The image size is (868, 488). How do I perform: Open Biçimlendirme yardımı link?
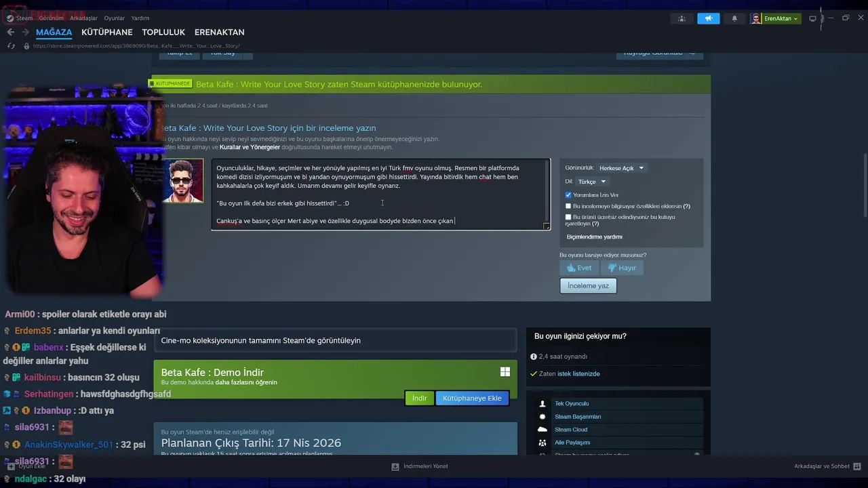pyautogui.click(x=594, y=237)
